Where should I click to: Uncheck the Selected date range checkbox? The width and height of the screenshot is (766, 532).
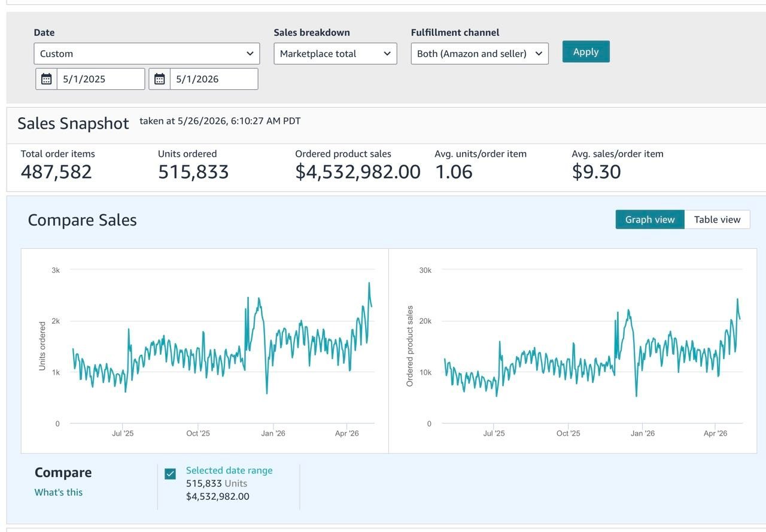click(171, 474)
